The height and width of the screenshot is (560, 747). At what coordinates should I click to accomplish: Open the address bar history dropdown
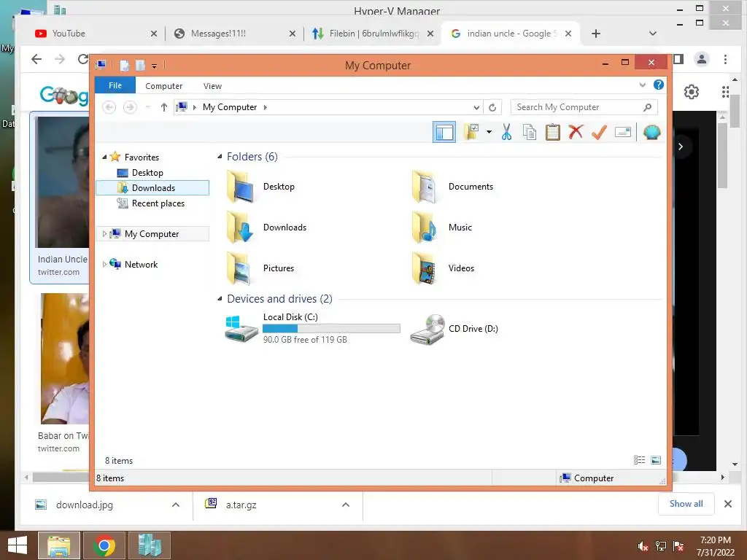coord(476,108)
